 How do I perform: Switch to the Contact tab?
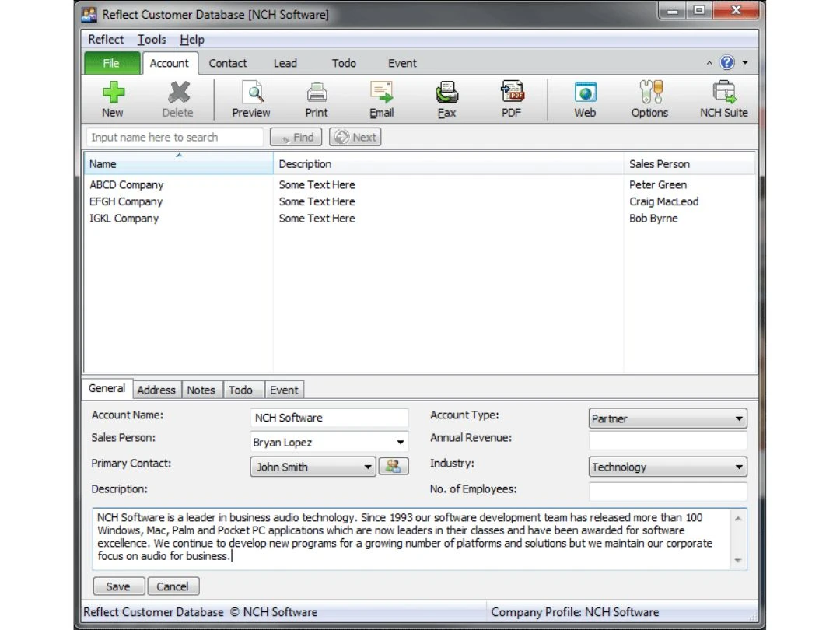(228, 63)
